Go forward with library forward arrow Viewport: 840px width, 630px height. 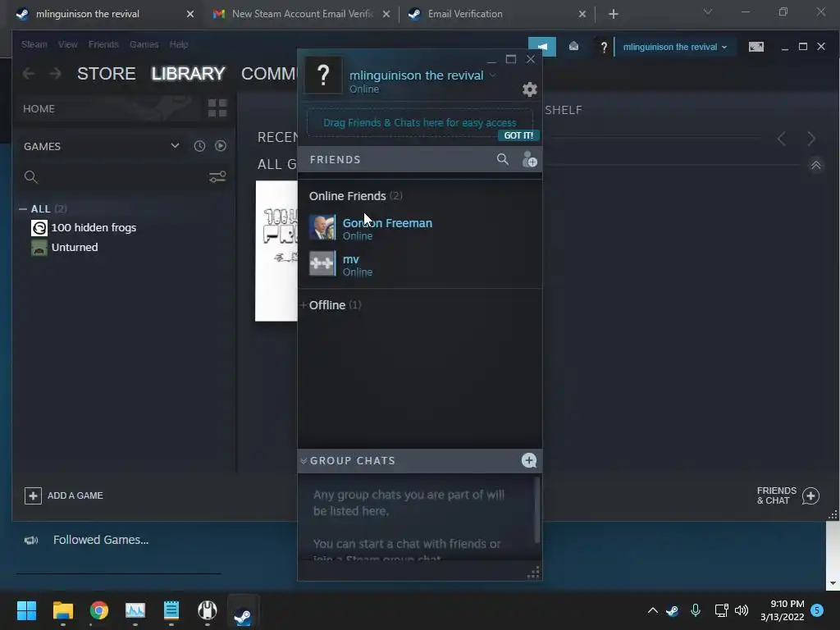55,73
